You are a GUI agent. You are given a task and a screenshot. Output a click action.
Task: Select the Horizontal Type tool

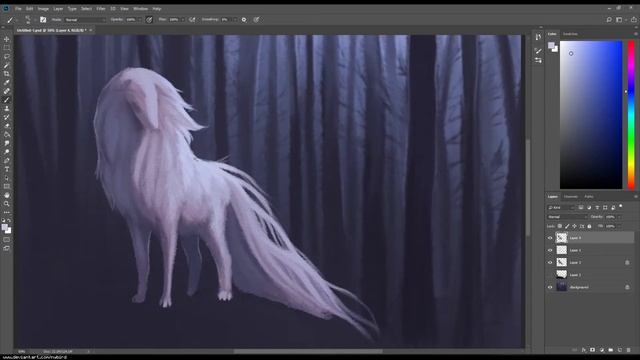coord(7,169)
